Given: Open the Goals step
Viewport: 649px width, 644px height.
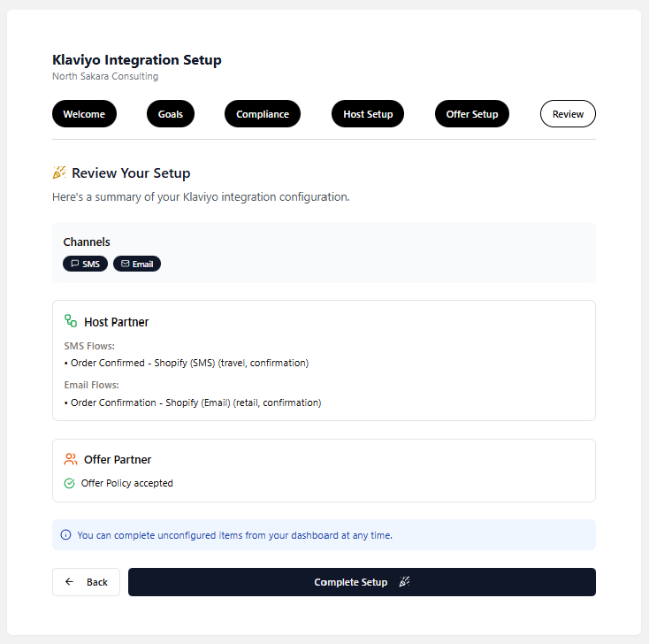Looking at the screenshot, I should 171,114.
